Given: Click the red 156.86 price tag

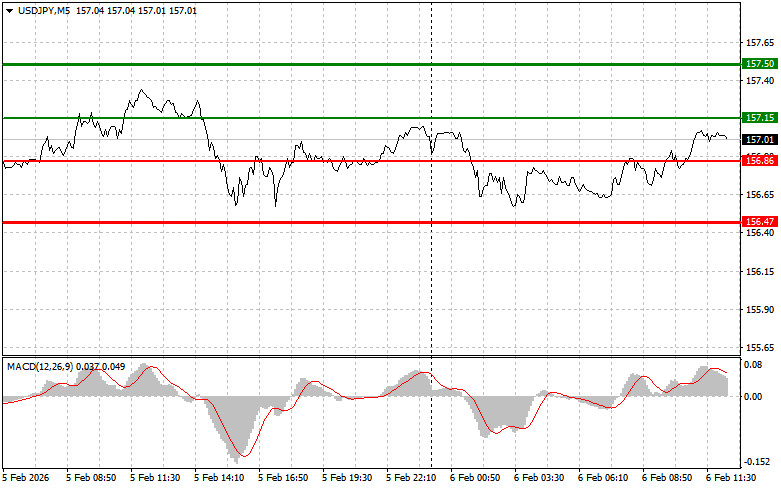Looking at the screenshot, I should click(x=760, y=160).
